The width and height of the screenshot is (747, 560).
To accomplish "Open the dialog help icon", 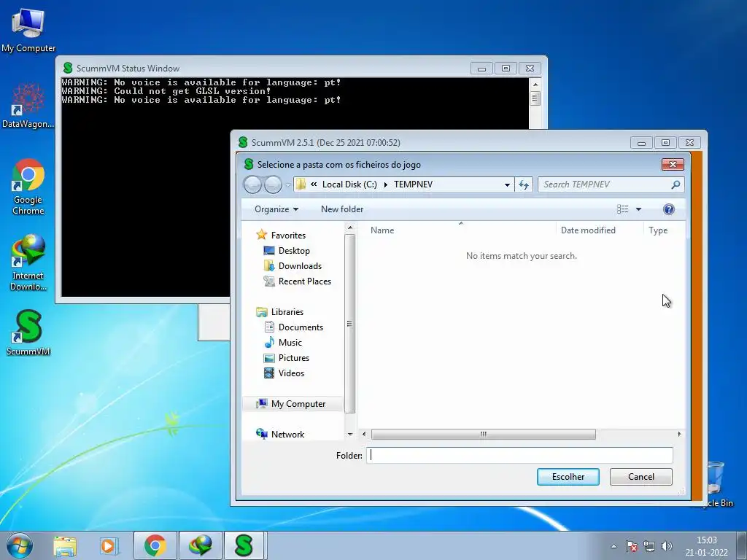I will (x=668, y=209).
